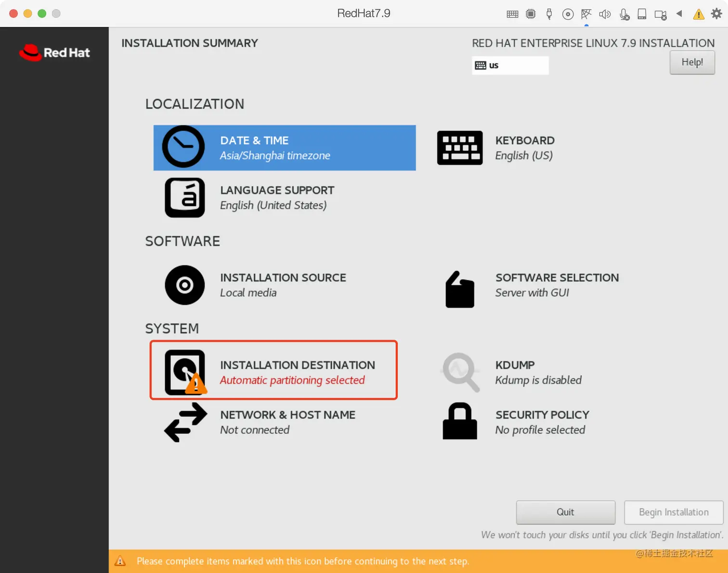Click 'Kdump is disabled' text
This screenshot has height=573, width=728.
tap(538, 380)
